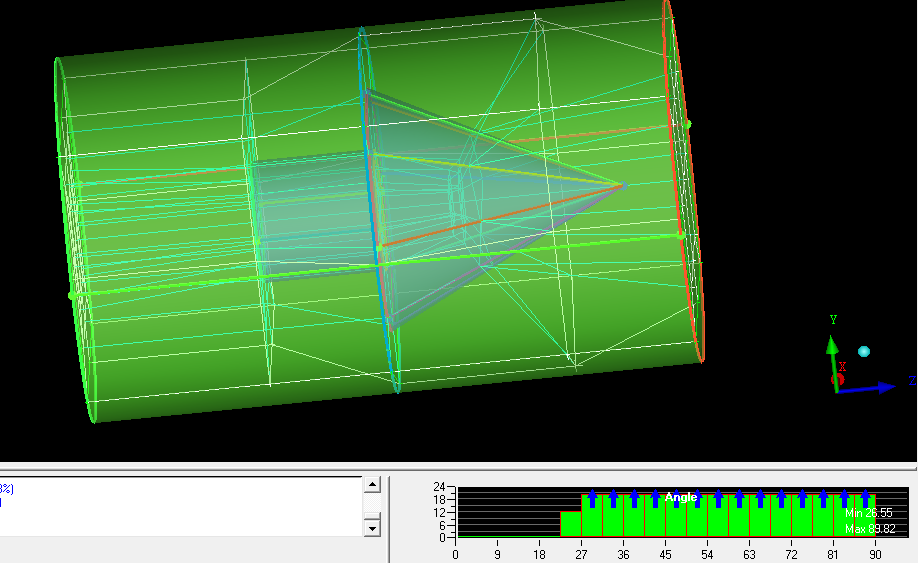
Task: Click the red X axis marker on the triad
Action: (x=838, y=380)
